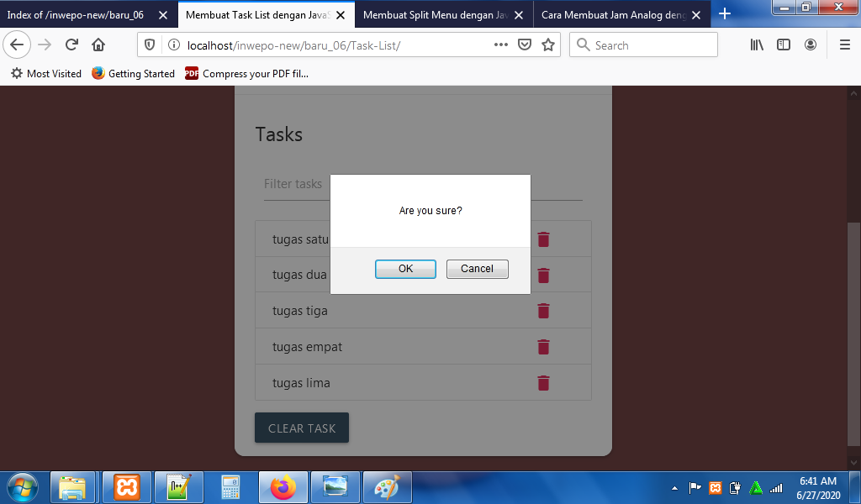Image resolution: width=861 pixels, height=504 pixels.
Task: Open page actions three-dot menu
Action: [501, 45]
